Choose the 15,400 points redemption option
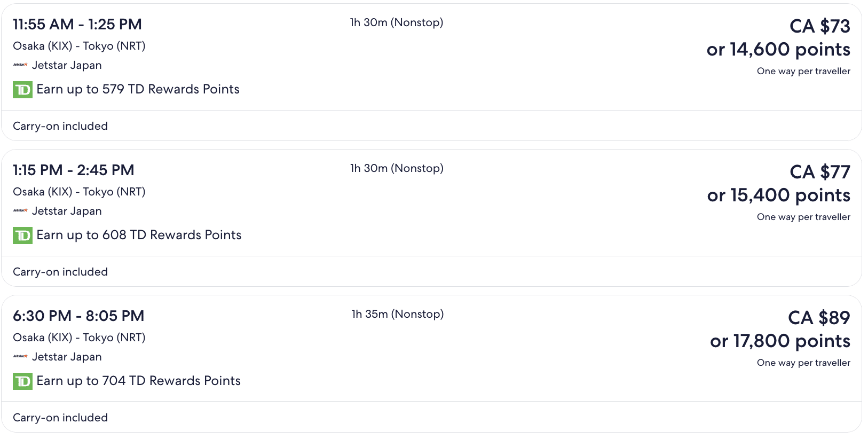 [x=778, y=195]
